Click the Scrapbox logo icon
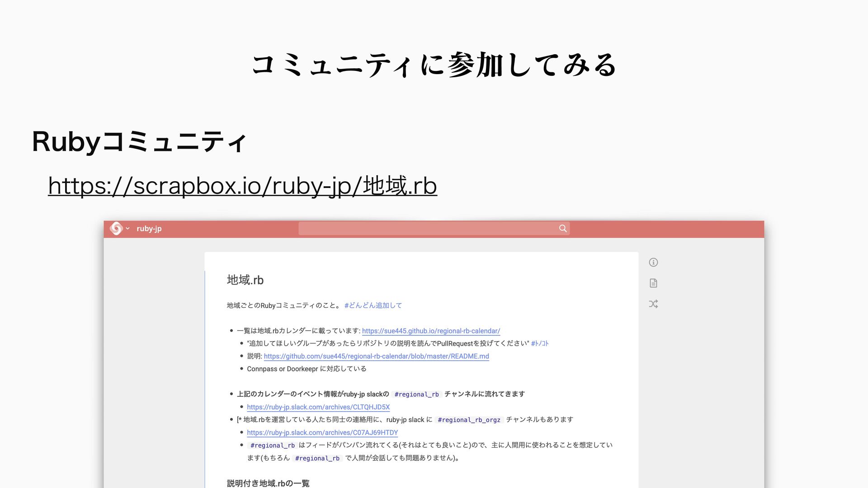 click(x=116, y=229)
